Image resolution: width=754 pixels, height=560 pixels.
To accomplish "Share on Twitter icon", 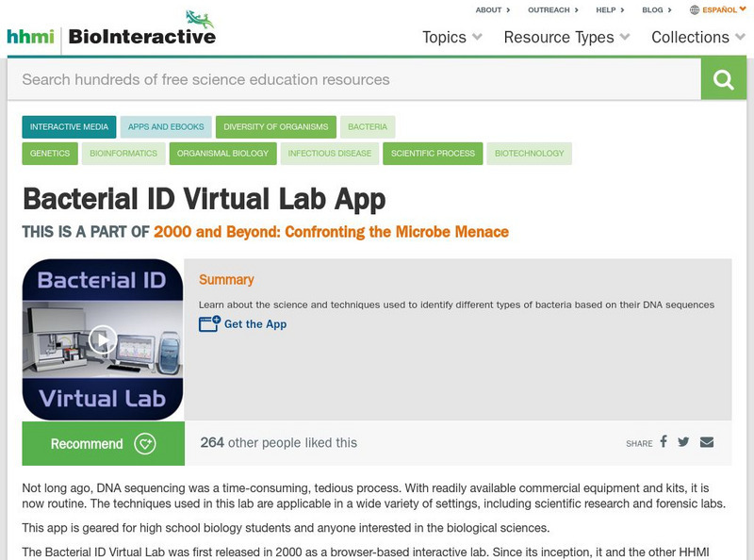I will tap(683, 441).
